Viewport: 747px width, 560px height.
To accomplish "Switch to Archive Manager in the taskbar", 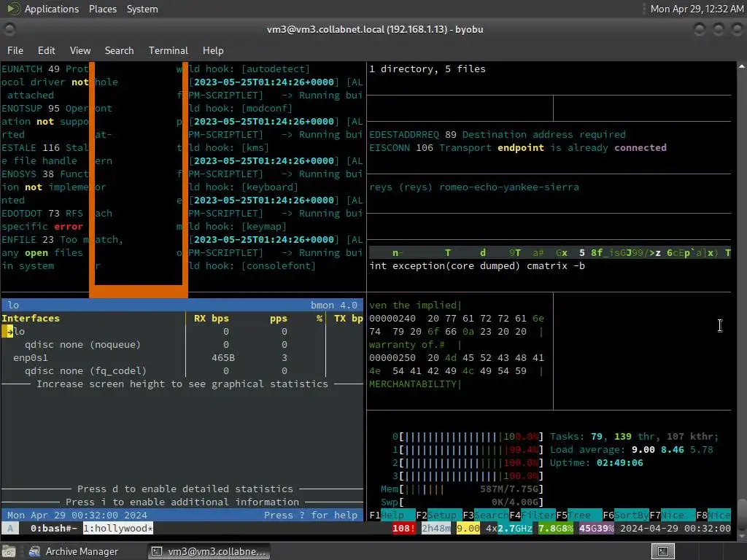I will (74, 551).
